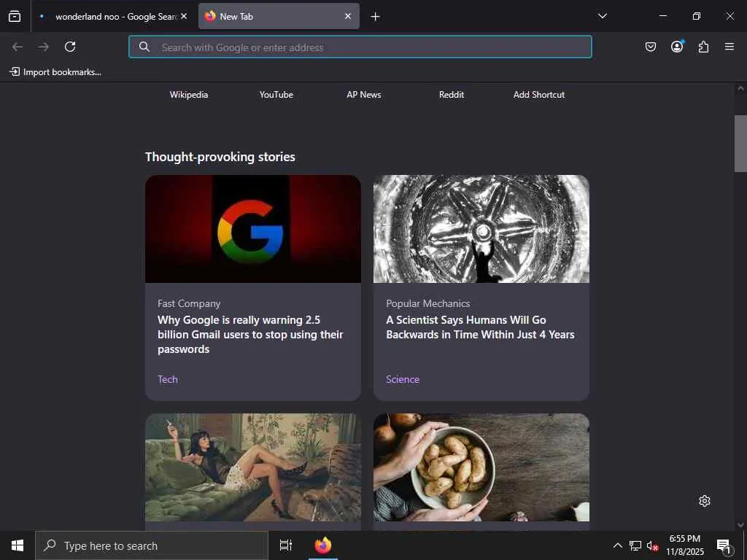Focus the Search with Google address field
This screenshot has height=560, width=747.
coord(360,47)
